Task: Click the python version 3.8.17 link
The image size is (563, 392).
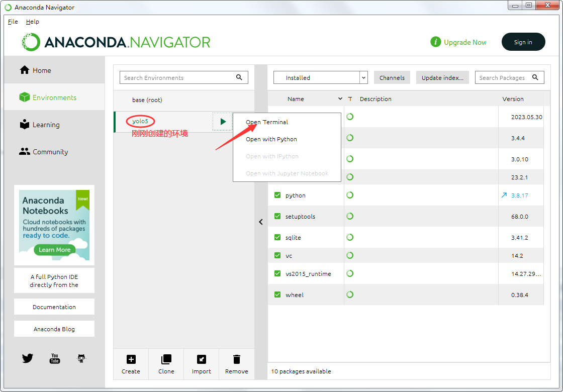Action: click(520, 195)
